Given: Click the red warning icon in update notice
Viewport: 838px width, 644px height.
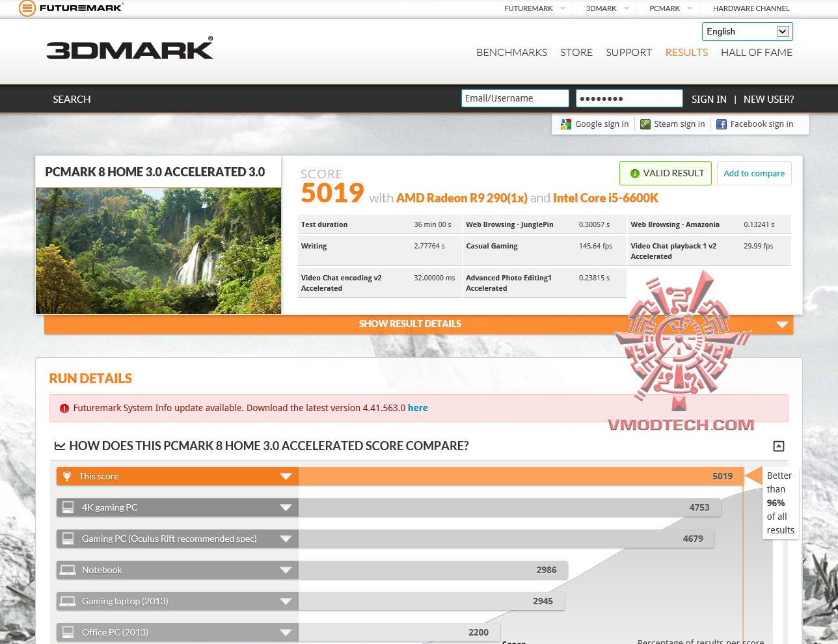Looking at the screenshot, I should tap(64, 409).
